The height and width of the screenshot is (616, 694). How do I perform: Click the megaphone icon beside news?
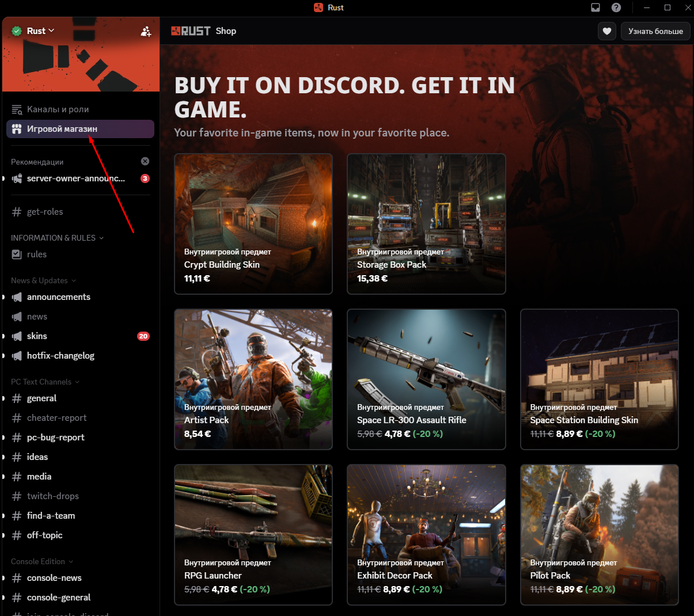[17, 317]
